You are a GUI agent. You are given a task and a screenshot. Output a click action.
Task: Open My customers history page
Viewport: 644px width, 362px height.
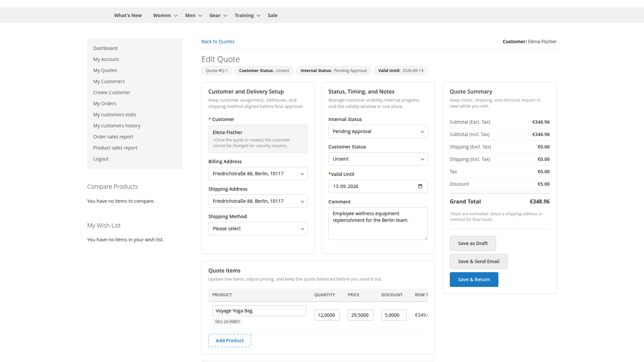117,126
